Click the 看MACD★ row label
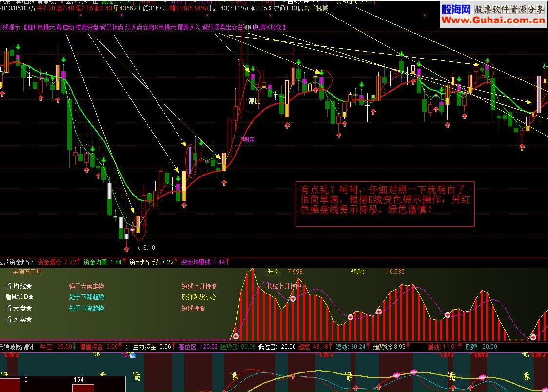Screen dimensions: 548x392 (20, 297)
